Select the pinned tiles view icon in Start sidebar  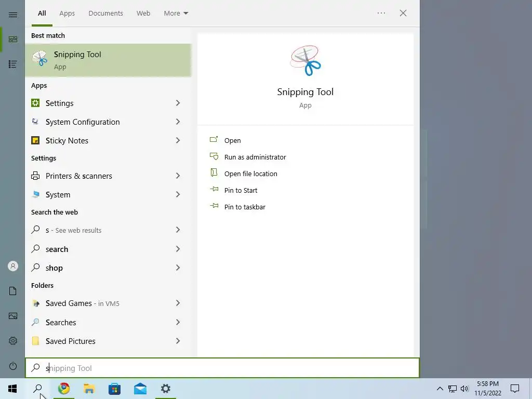coord(13,39)
